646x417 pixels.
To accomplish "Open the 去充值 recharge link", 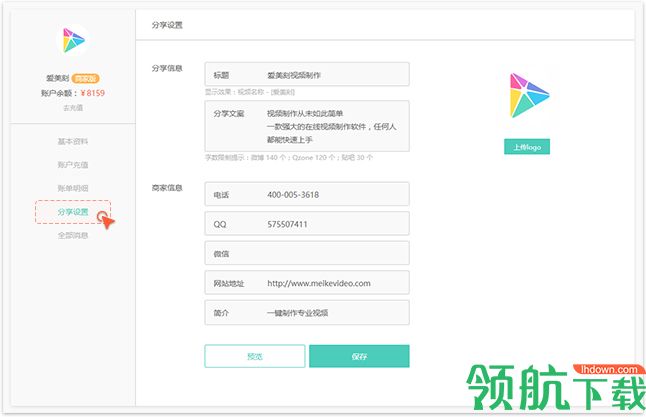I will tap(73, 108).
